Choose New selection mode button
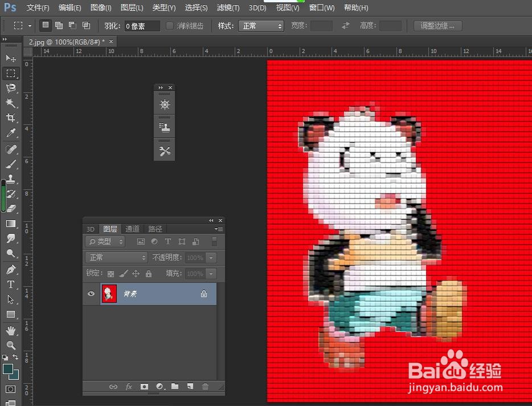 click(45, 25)
